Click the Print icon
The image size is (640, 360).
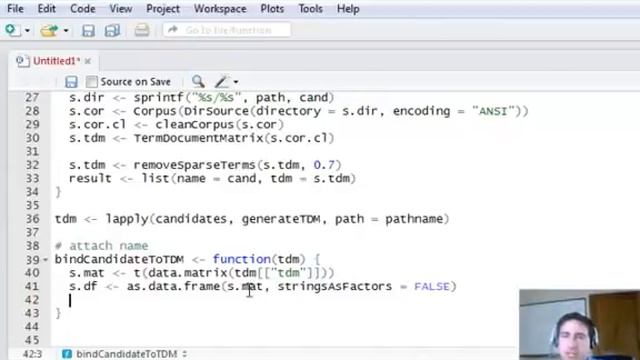coord(142,31)
